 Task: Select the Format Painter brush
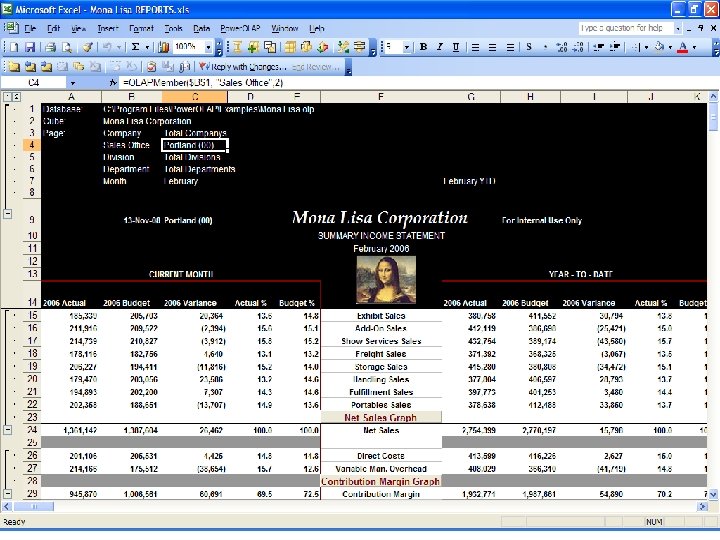coord(88,47)
